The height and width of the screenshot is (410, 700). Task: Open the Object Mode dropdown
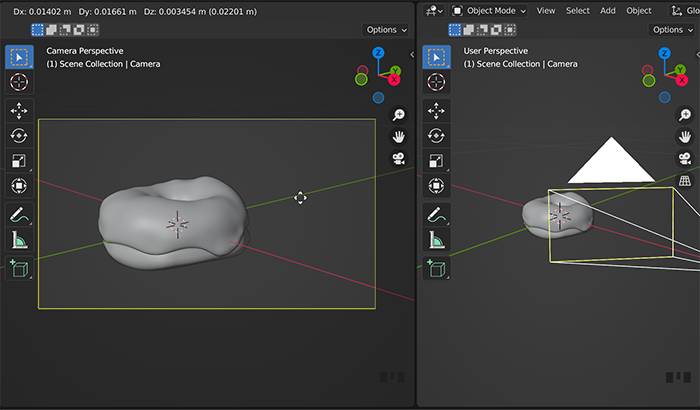coord(489,10)
